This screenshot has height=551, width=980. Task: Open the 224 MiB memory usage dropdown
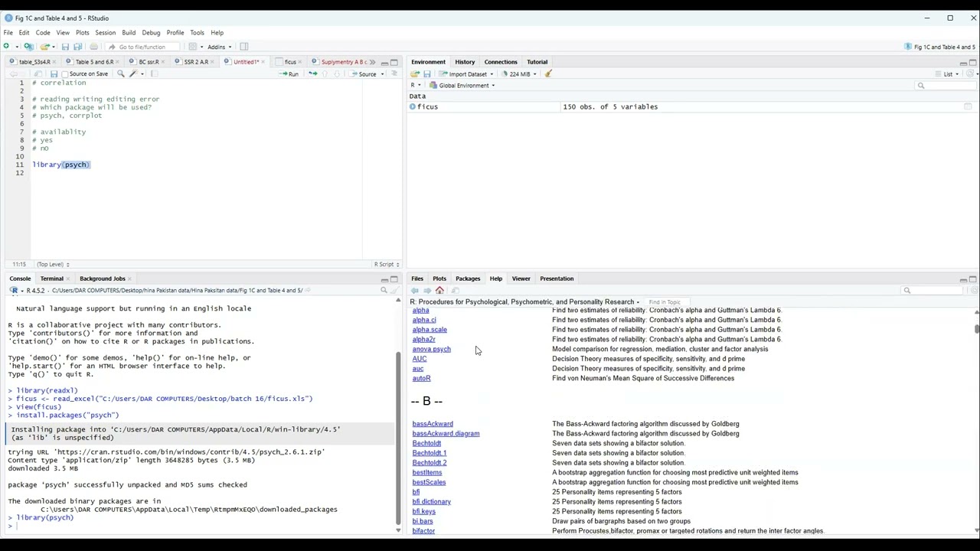(520, 74)
